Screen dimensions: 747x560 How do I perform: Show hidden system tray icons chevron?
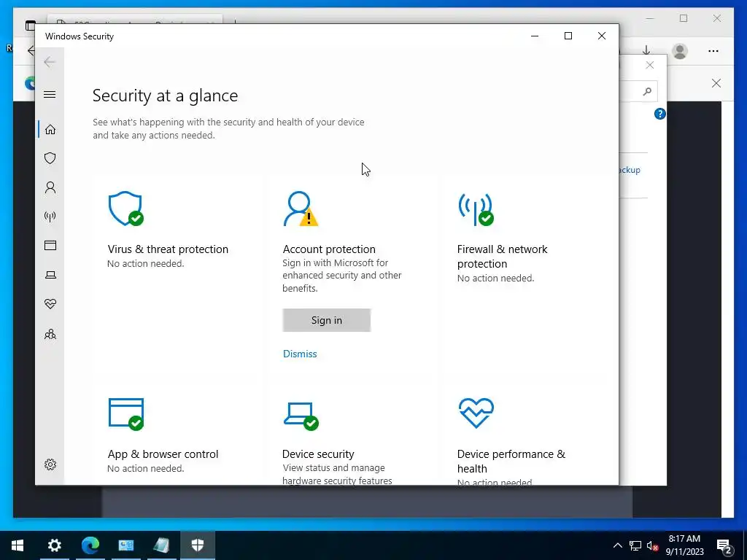[x=617, y=545]
